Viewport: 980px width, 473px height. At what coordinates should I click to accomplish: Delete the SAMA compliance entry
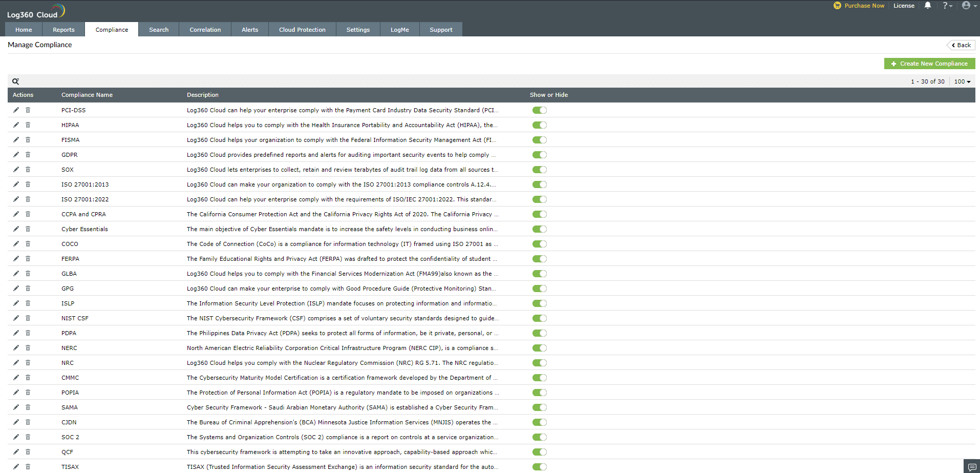pos(28,407)
